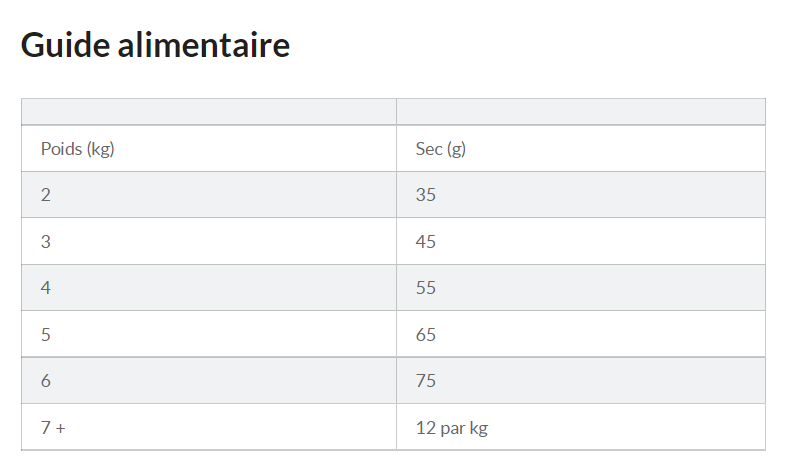Click the Guide alimentaire heading
The height and width of the screenshot is (460, 785).
155,45
